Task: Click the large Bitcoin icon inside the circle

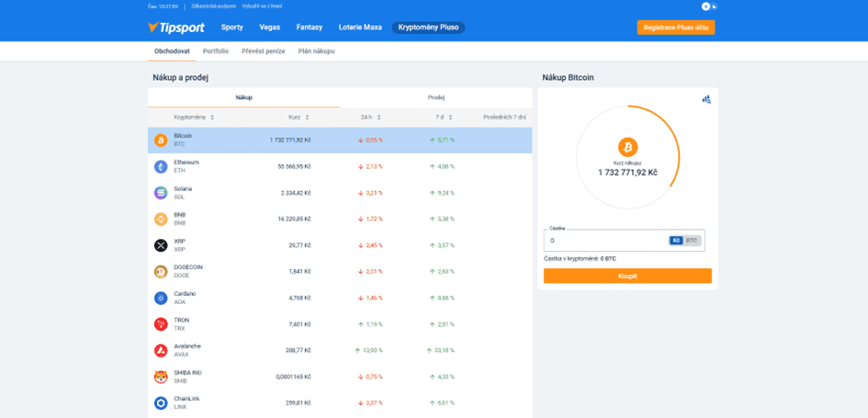Action: coord(627,147)
